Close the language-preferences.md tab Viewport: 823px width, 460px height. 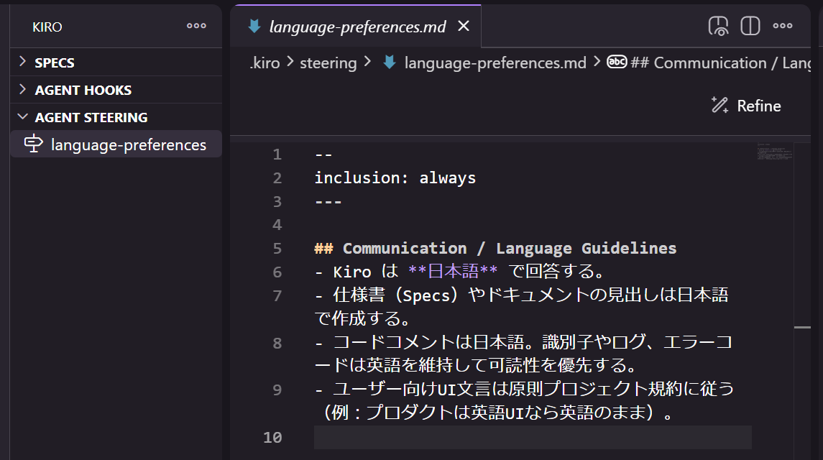click(463, 26)
